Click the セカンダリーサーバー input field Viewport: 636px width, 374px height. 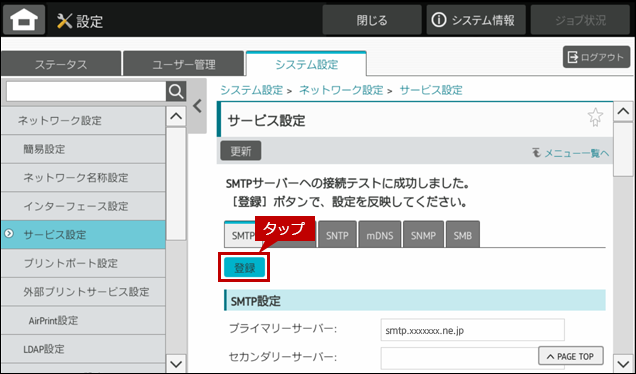473,357
